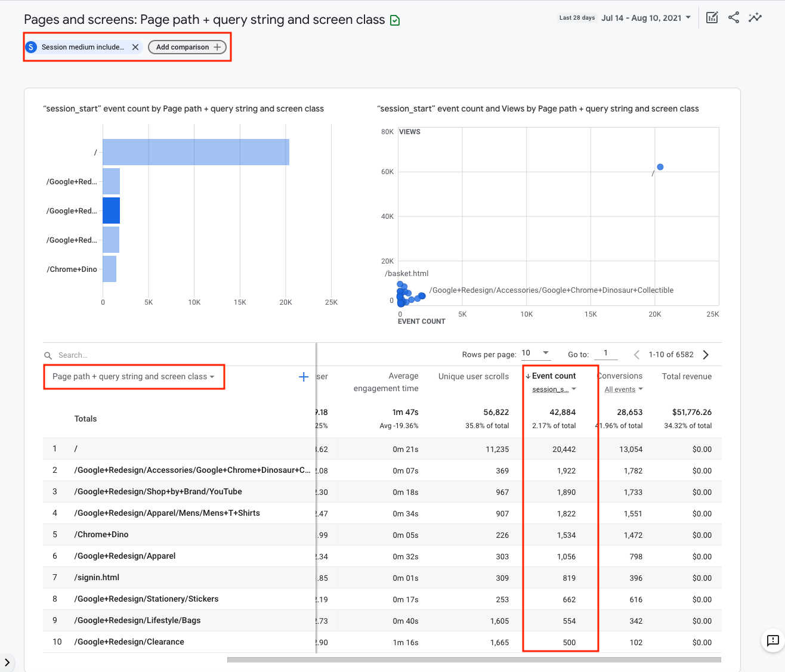Click the green data quality checkmark

pyautogui.click(x=395, y=20)
